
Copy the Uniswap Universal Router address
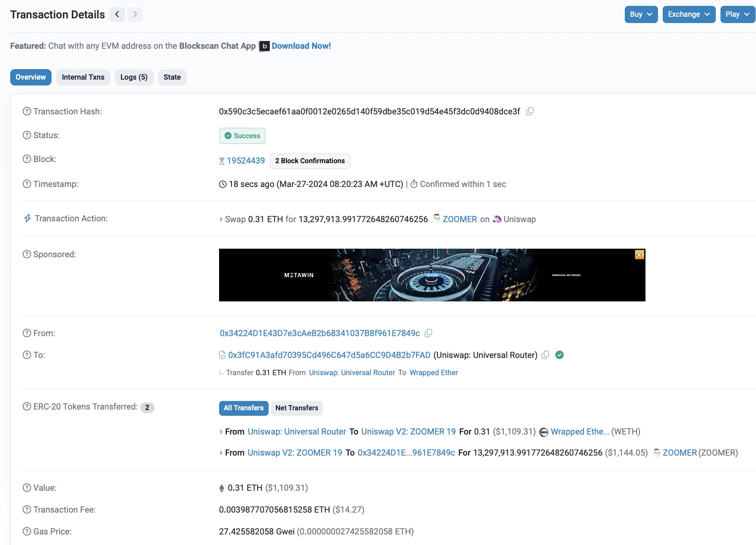click(546, 355)
